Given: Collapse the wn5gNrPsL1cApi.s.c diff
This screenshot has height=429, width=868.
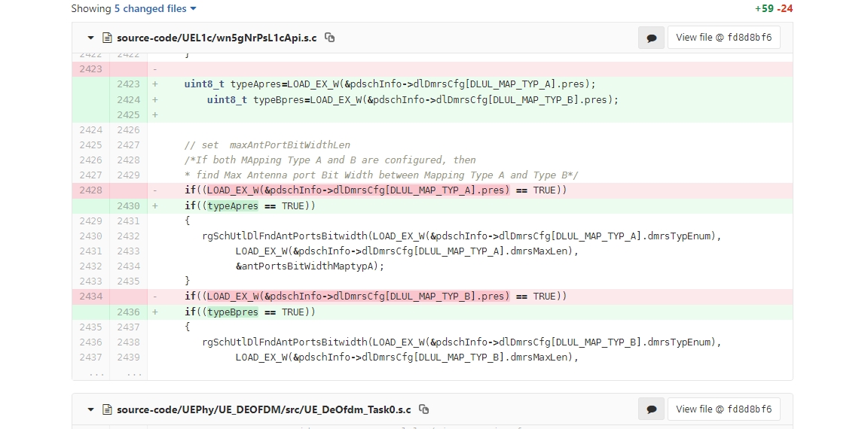Looking at the screenshot, I should [x=90, y=38].
